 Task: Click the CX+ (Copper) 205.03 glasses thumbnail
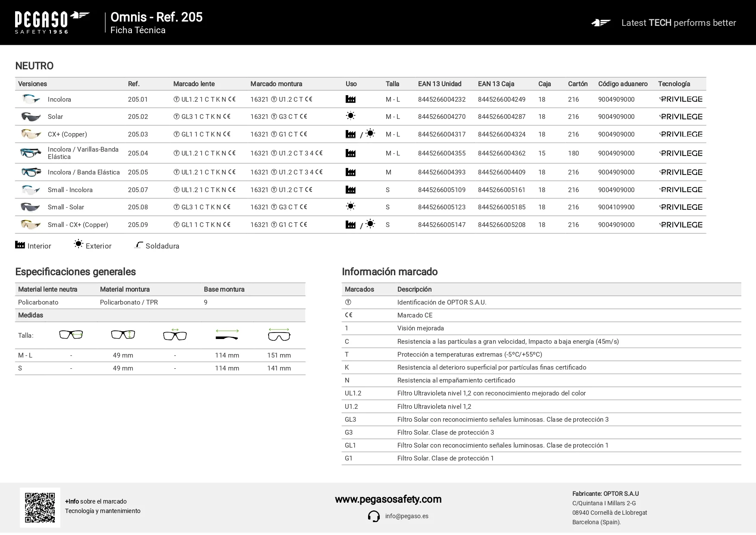click(31, 134)
